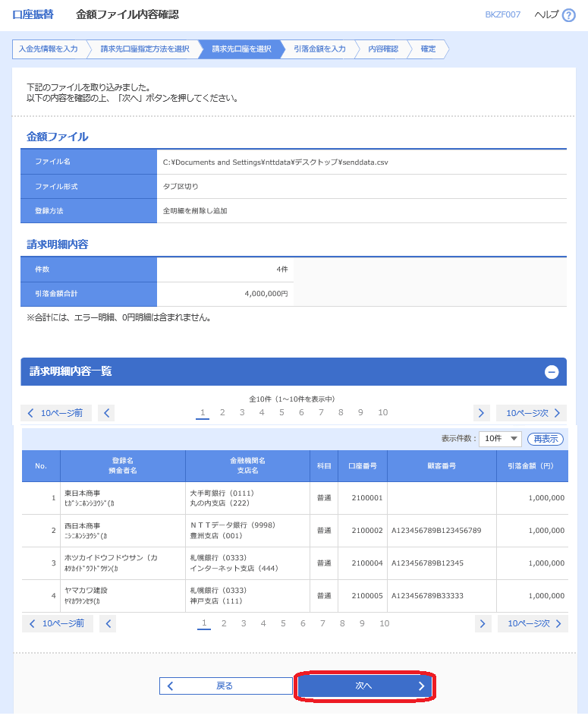The image size is (588, 722).
Task: Select page 3 in bottom pagination
Action: [244, 623]
